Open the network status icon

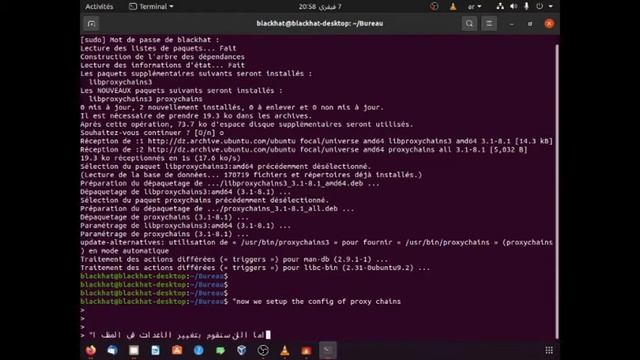click(x=500, y=7)
